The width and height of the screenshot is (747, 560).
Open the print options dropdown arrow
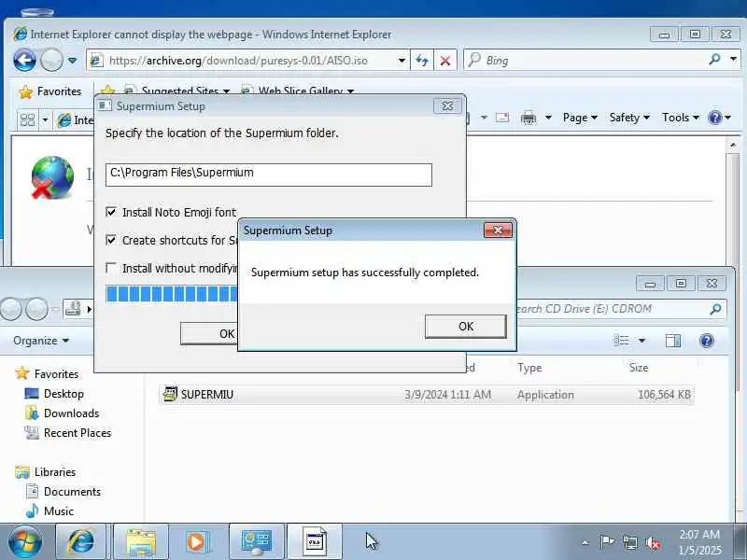coord(548,118)
